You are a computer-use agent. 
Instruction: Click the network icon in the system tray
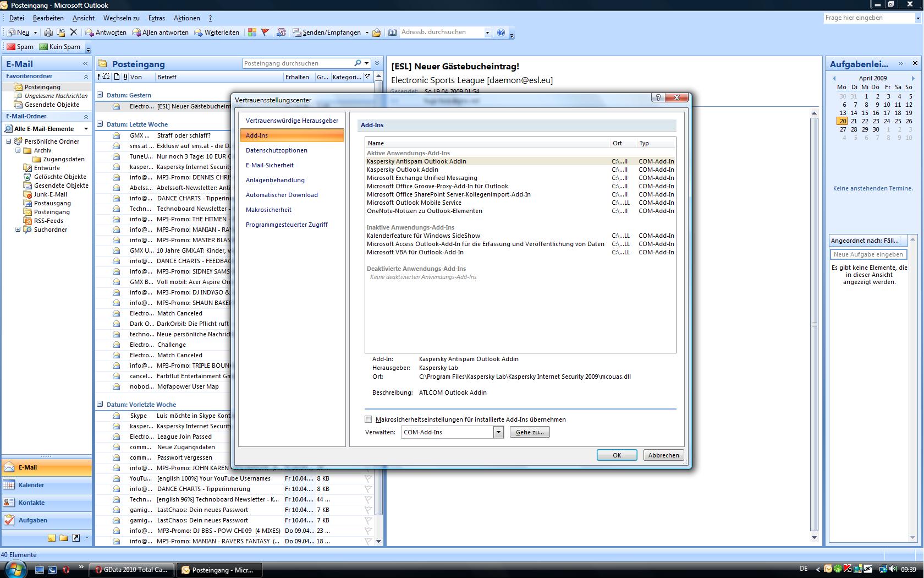click(x=883, y=569)
